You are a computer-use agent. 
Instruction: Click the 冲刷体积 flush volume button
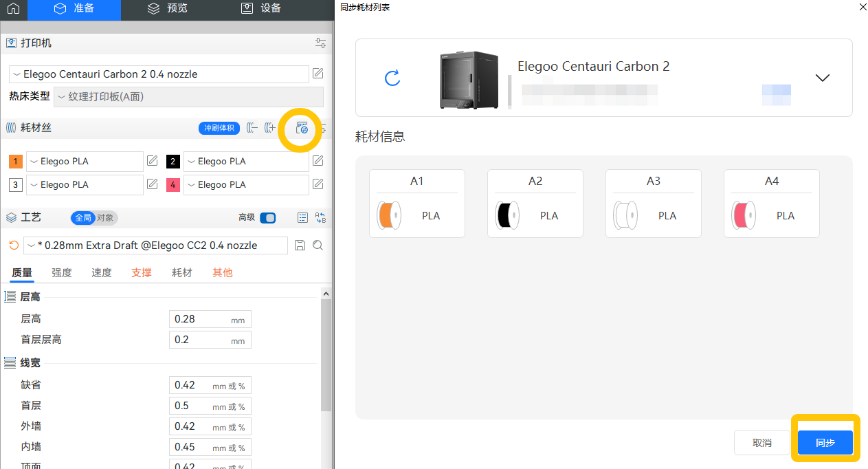point(219,128)
